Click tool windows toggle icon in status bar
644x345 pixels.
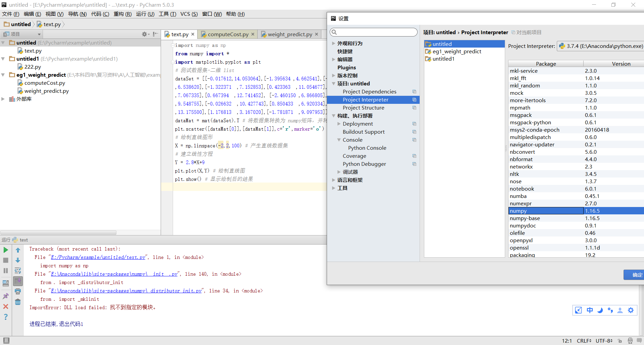[x=6, y=341]
